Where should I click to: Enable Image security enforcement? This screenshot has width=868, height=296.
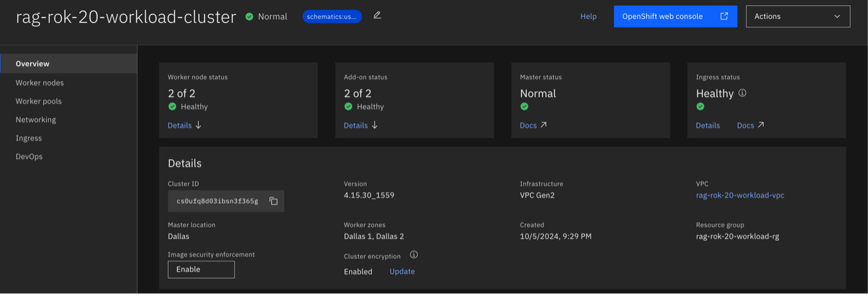[201, 269]
